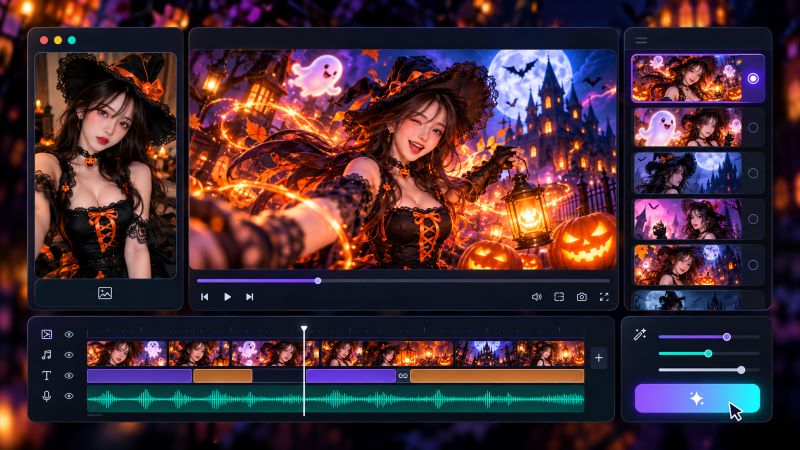Screen dimensions: 800x450
Task: Select the video track icon
Action: click(46, 334)
